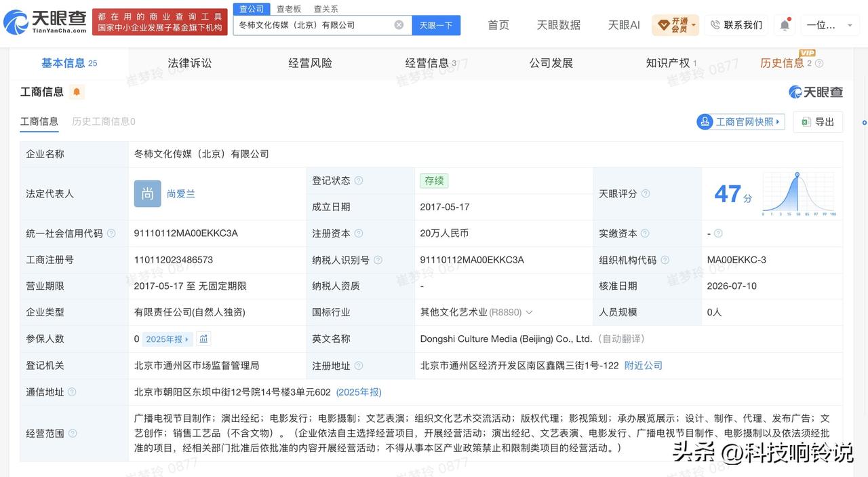The image size is (868, 477).
Task: Click the 附近公司 link
Action: tap(644, 366)
